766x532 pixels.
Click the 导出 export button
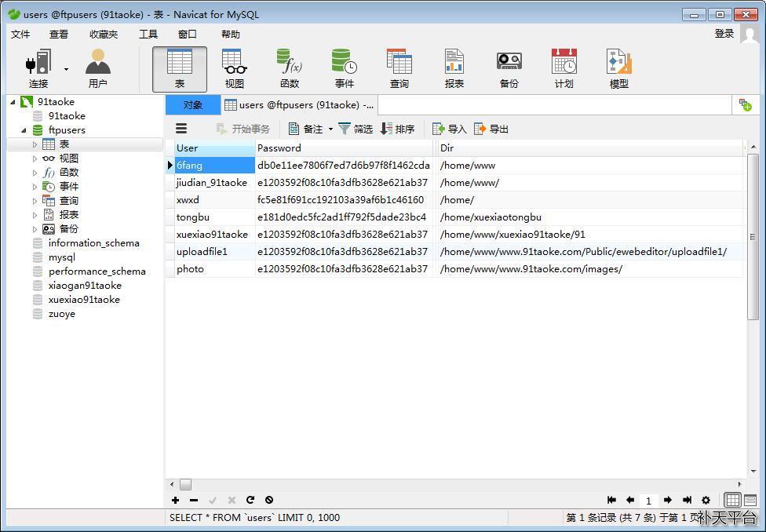click(491, 129)
